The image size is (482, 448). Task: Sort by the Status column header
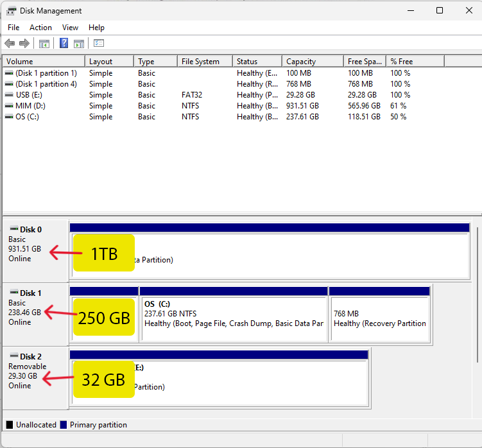pyautogui.click(x=257, y=62)
